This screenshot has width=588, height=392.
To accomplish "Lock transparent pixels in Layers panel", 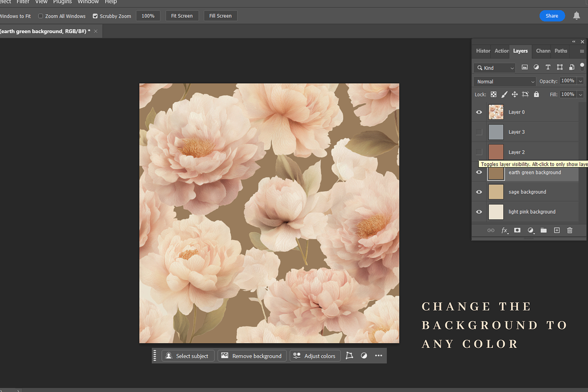I will coord(493,94).
